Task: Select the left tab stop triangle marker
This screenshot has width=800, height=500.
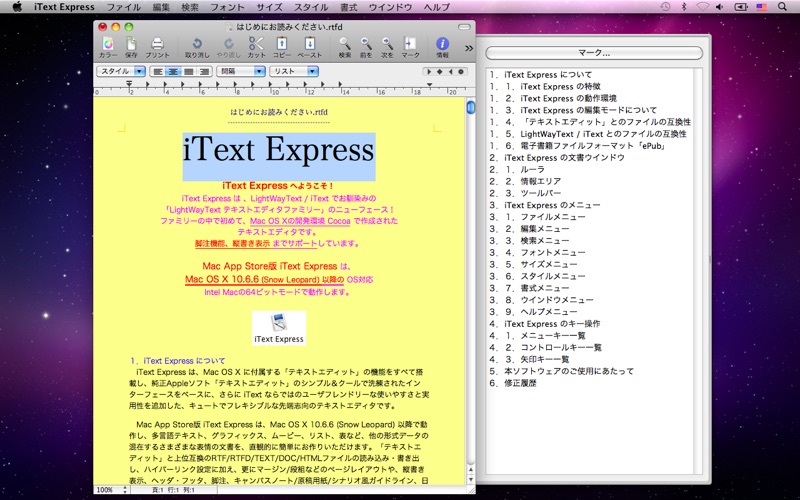Action: (x=429, y=71)
